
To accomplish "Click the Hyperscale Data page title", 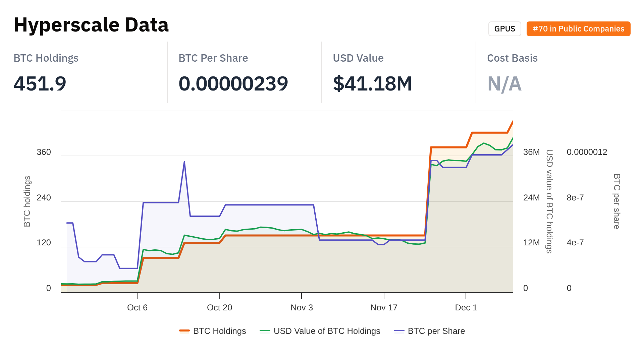I will (91, 25).
